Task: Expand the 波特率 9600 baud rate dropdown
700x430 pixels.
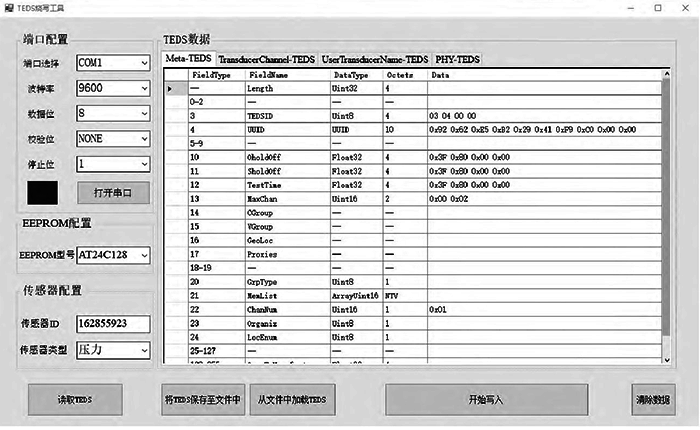Action: [x=112, y=87]
